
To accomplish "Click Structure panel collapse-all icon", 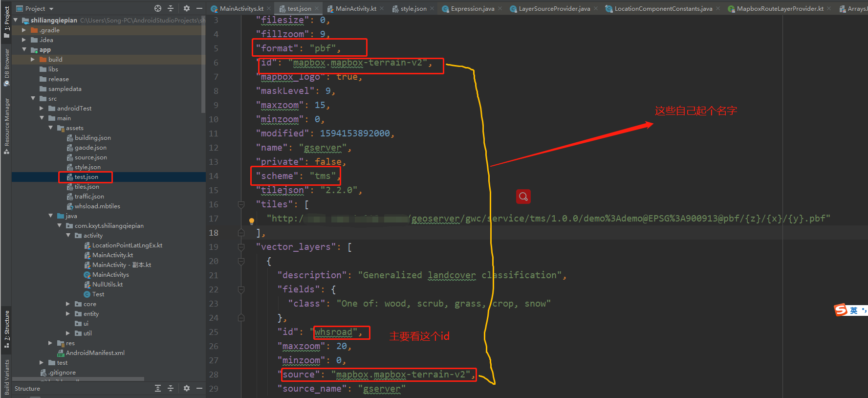I will click(171, 388).
